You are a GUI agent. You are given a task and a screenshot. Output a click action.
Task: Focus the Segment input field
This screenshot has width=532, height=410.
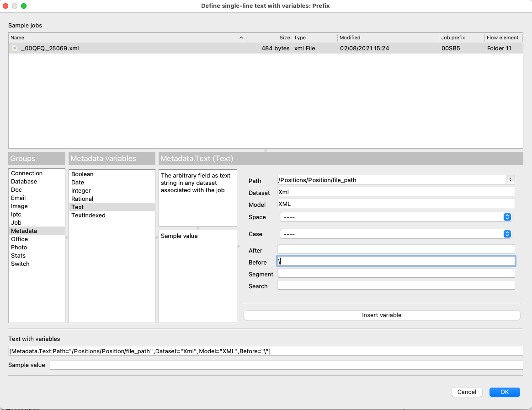coord(396,273)
